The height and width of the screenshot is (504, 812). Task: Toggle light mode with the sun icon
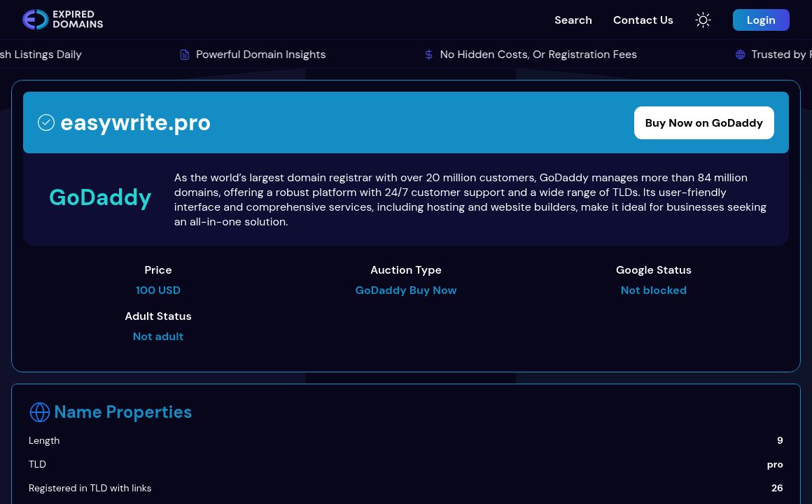(x=703, y=20)
